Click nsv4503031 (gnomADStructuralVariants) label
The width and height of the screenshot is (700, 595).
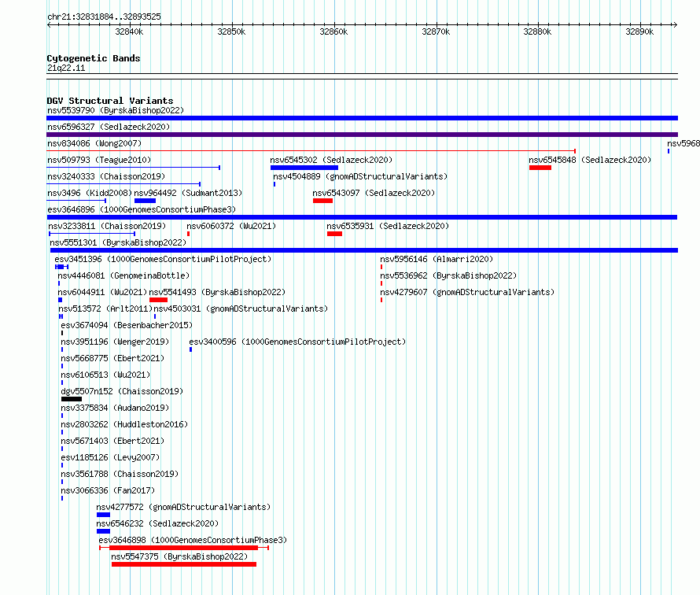point(241,309)
